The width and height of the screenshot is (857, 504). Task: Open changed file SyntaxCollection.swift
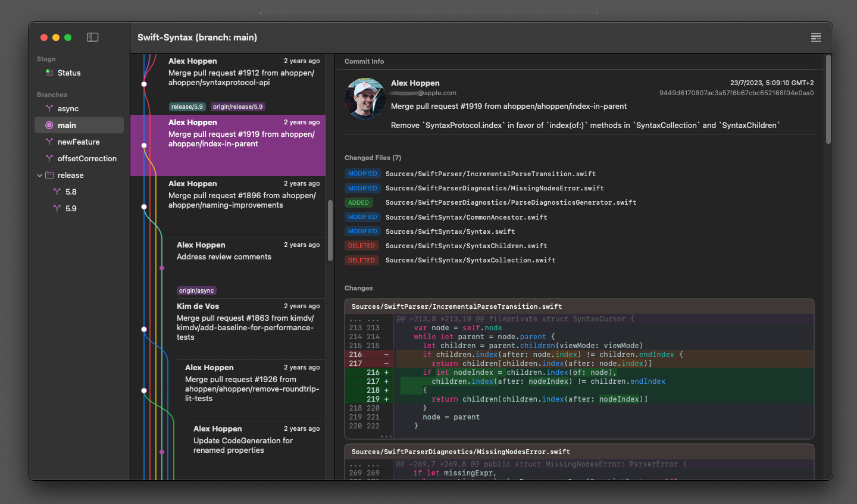(x=470, y=260)
